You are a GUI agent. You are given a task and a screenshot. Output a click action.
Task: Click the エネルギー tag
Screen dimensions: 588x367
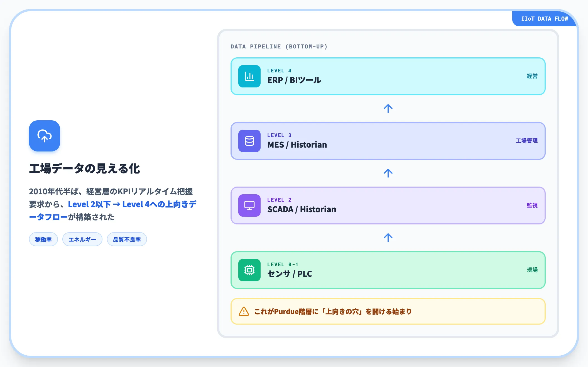[82, 239]
